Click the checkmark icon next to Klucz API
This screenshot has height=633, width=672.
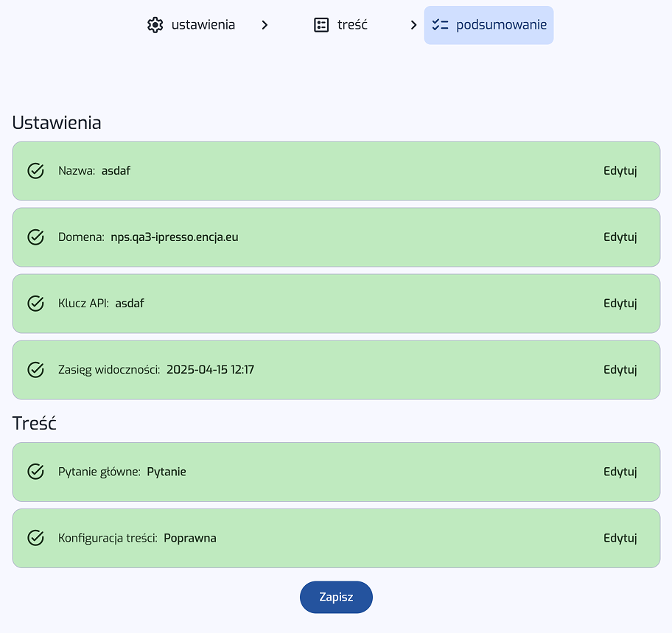pyautogui.click(x=35, y=304)
